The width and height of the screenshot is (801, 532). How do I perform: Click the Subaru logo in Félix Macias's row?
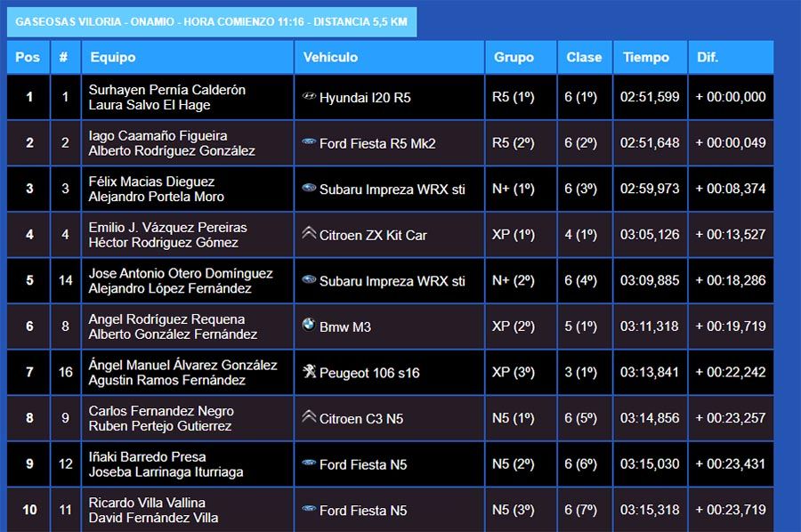[309, 189]
